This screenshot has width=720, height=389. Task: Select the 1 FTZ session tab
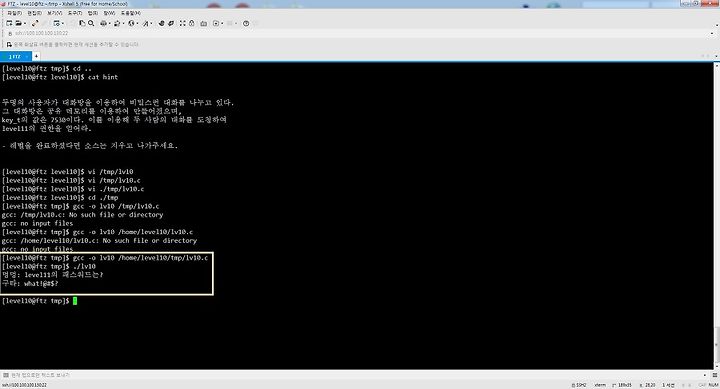click(15, 56)
